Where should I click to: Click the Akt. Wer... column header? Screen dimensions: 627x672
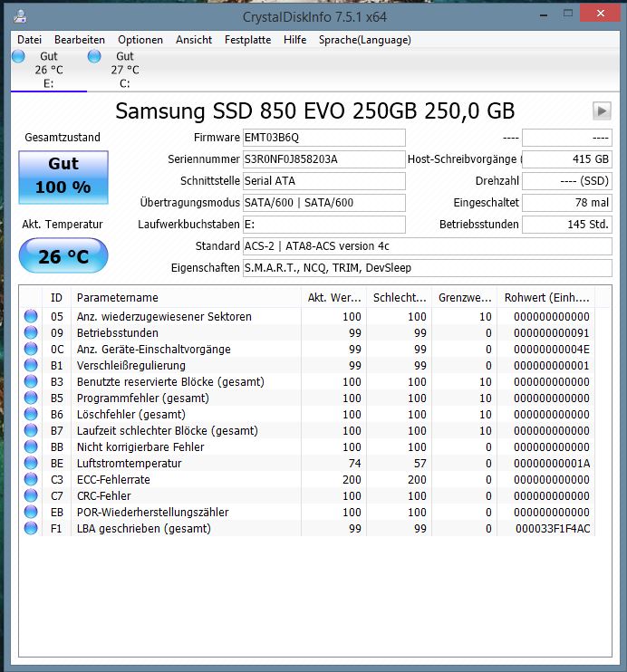click(x=333, y=297)
